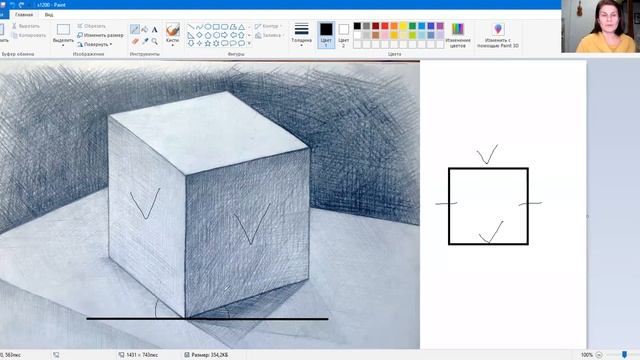
Task: Pick the purple palette swatch
Action: click(440, 26)
